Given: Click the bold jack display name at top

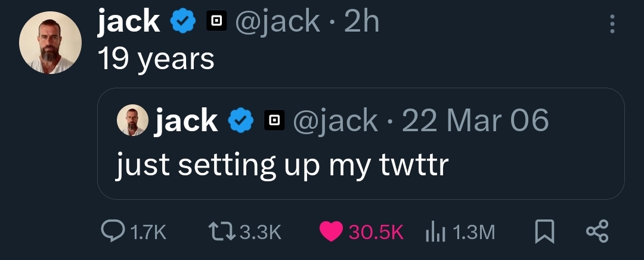Looking at the screenshot, I should click(129, 23).
